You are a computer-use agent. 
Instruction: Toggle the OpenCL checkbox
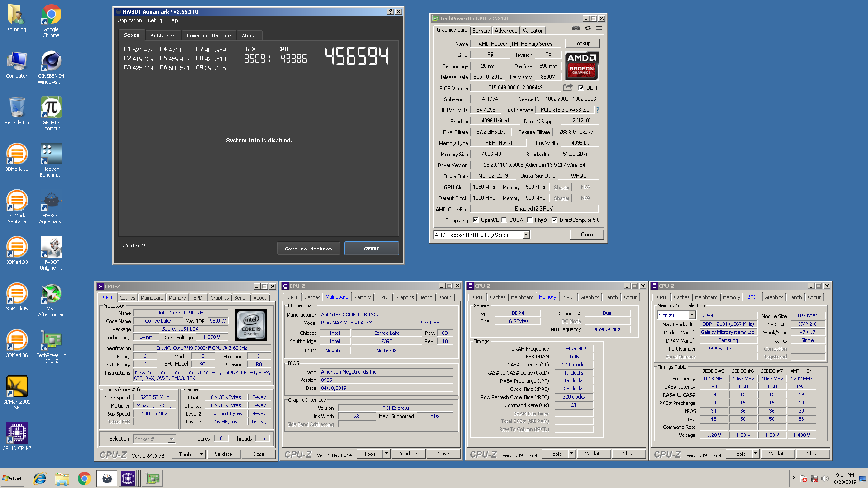click(476, 220)
